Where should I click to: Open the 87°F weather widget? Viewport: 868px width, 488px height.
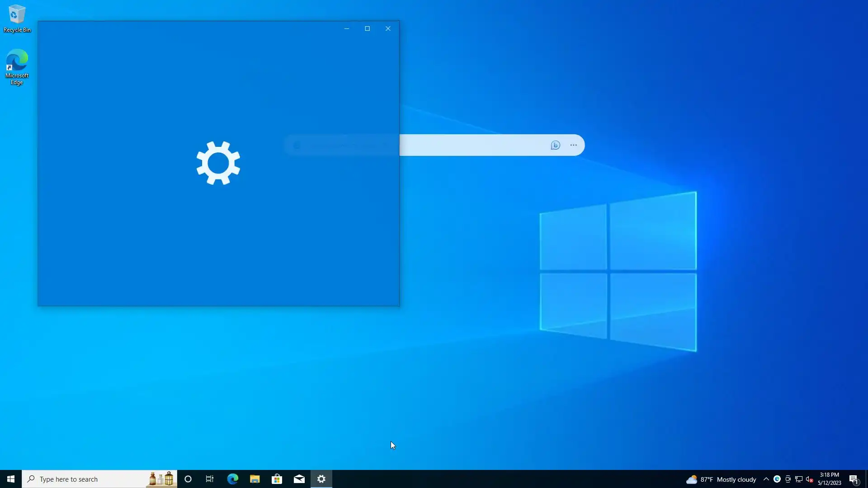(x=721, y=479)
